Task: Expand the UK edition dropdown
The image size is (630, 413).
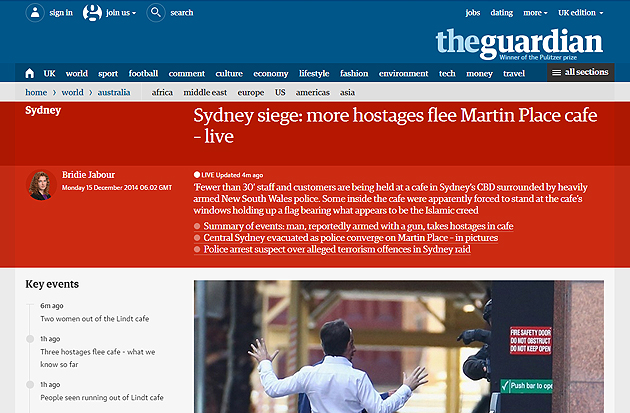Action: tap(581, 13)
